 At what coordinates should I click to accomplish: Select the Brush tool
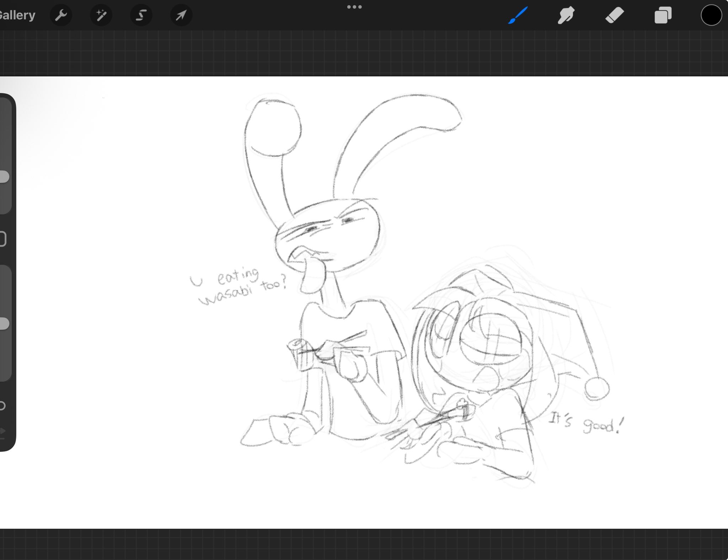[518, 15]
